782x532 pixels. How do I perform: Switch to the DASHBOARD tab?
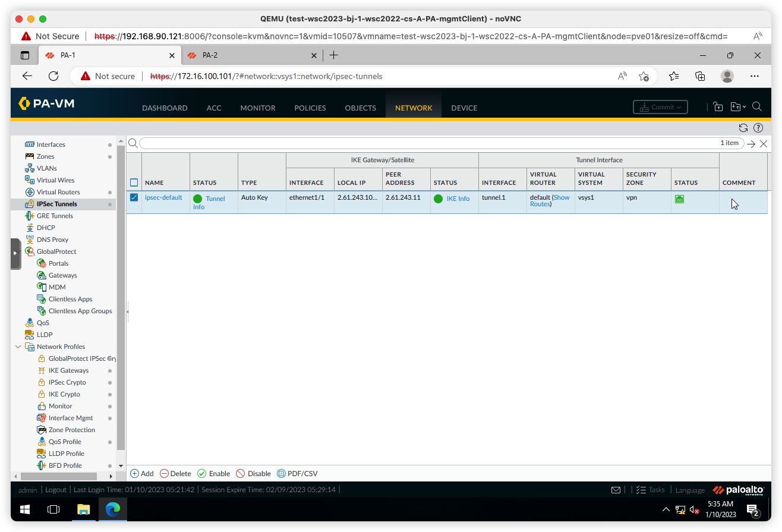coord(165,108)
